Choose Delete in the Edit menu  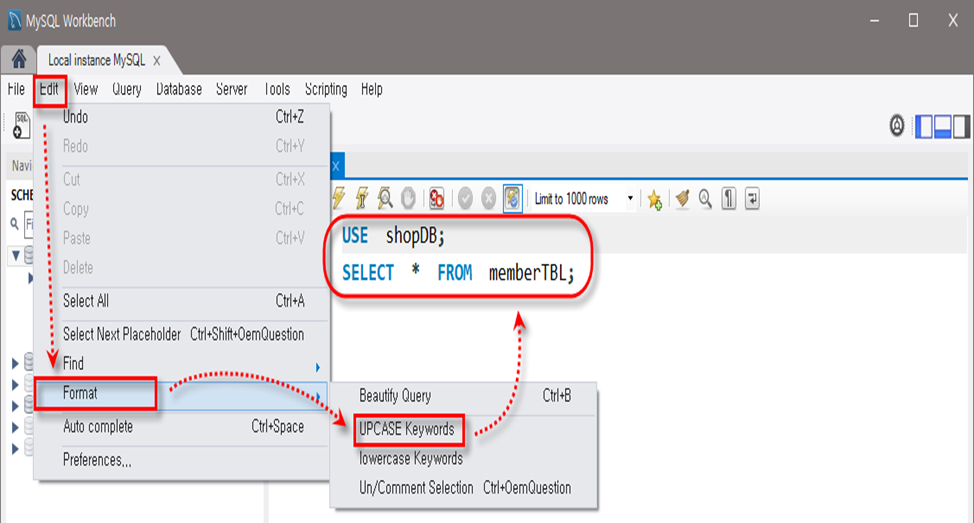coord(181,268)
